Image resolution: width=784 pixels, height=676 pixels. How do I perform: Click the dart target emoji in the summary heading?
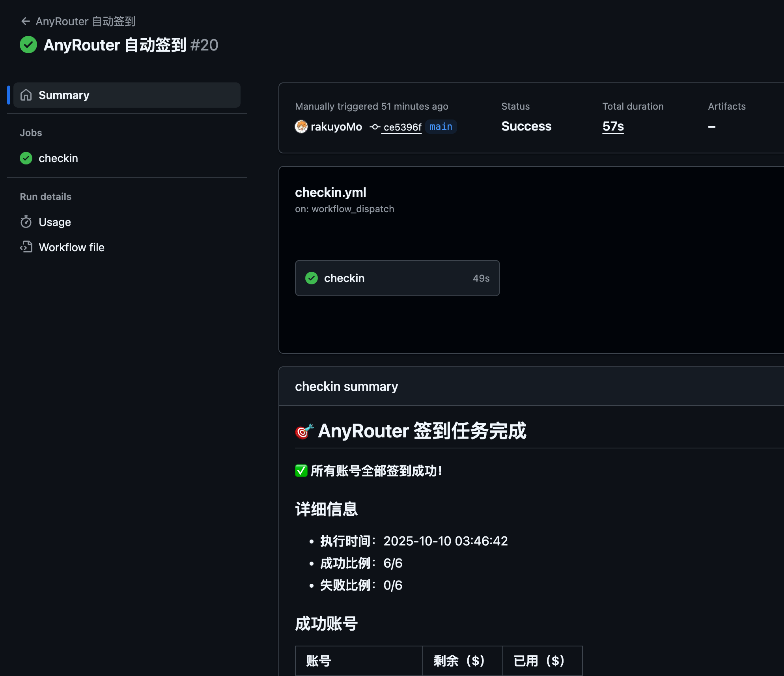304,431
